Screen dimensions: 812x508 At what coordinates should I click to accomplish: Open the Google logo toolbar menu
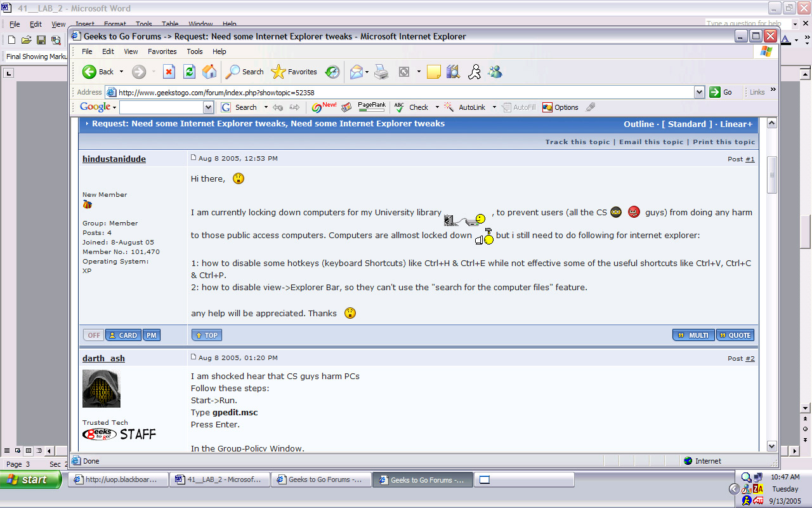tap(98, 107)
